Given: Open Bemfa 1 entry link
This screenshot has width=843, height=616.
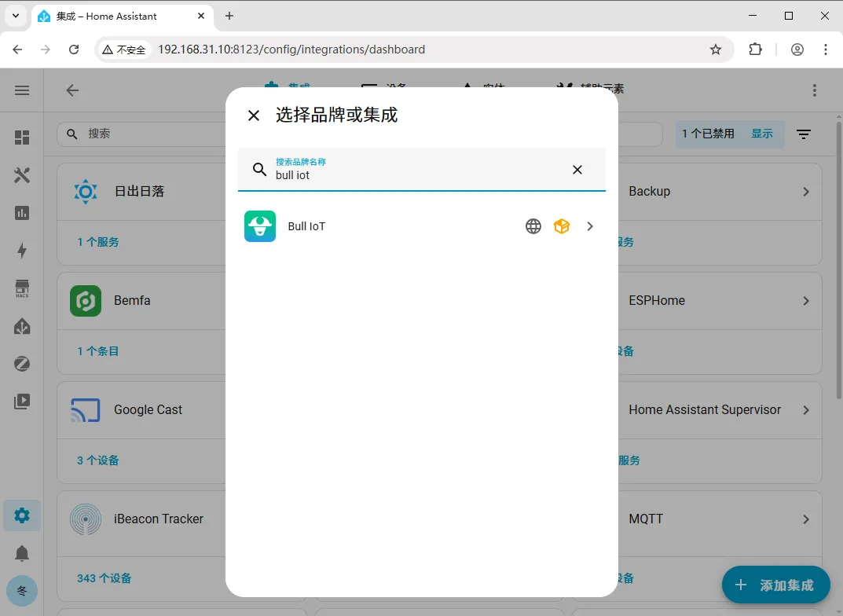Looking at the screenshot, I should 98,351.
